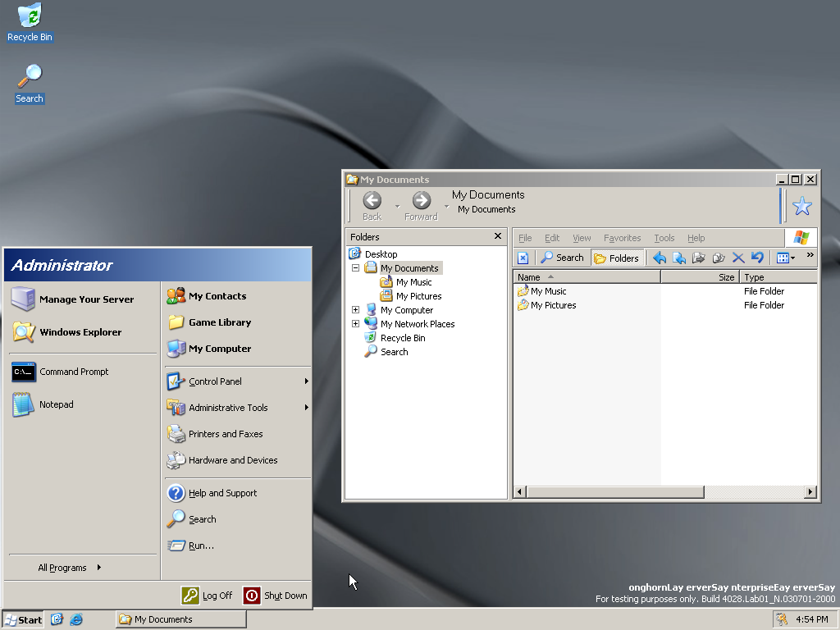Click the Favorites star icon
The width and height of the screenshot is (840, 630).
801,207
